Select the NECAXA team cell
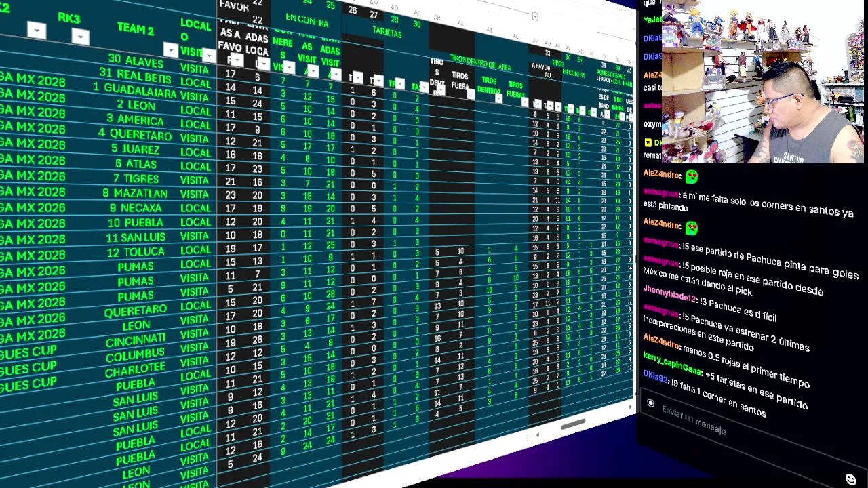The height and width of the screenshot is (488, 868). [134, 208]
